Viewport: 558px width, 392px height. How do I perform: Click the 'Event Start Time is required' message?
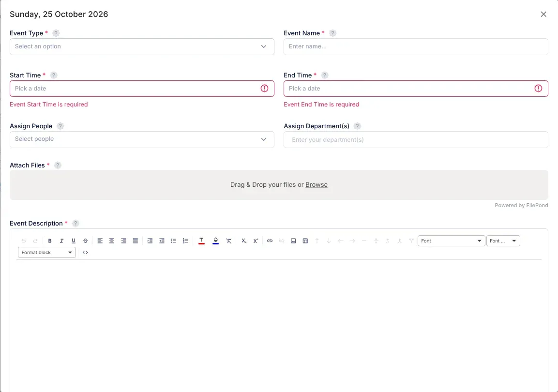coord(49,104)
